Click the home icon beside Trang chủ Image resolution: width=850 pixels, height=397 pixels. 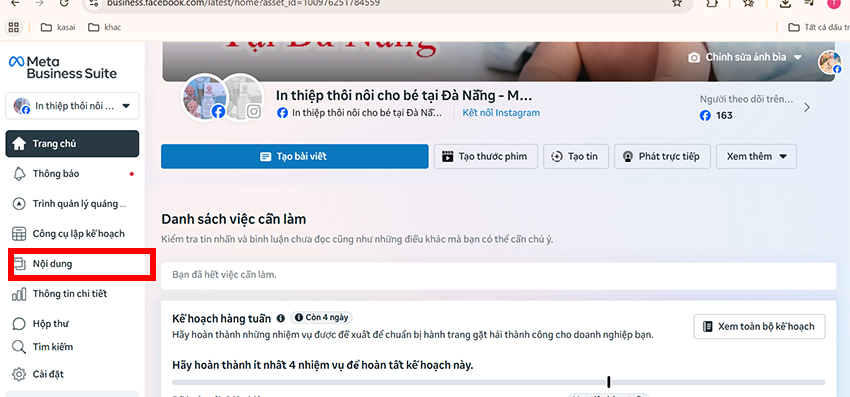pos(19,144)
